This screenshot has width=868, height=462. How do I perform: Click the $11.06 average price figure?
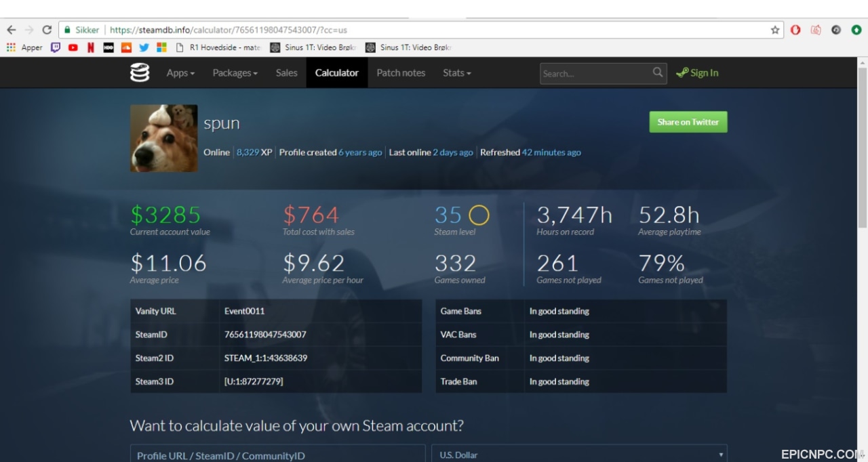tap(168, 263)
